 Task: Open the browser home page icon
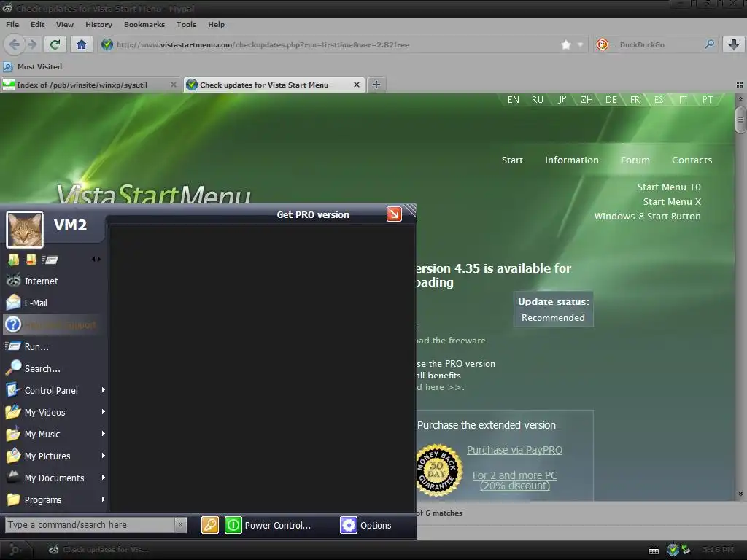[82, 44]
